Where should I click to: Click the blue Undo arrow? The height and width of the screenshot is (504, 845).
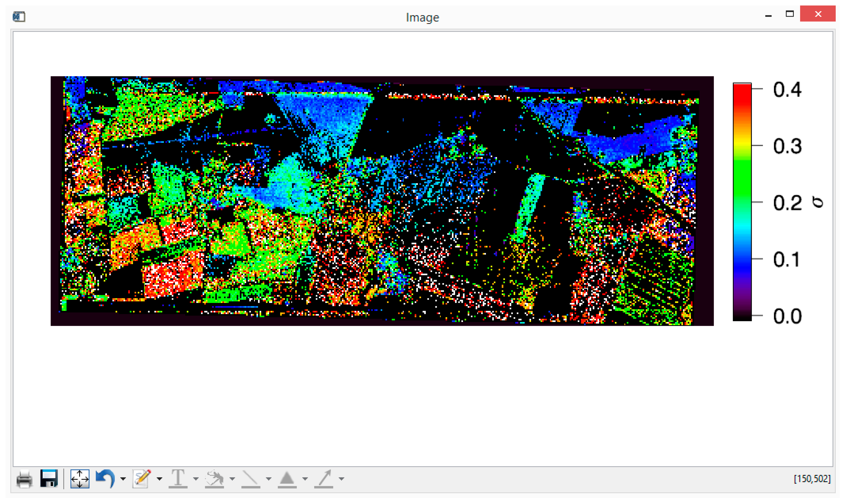105,478
